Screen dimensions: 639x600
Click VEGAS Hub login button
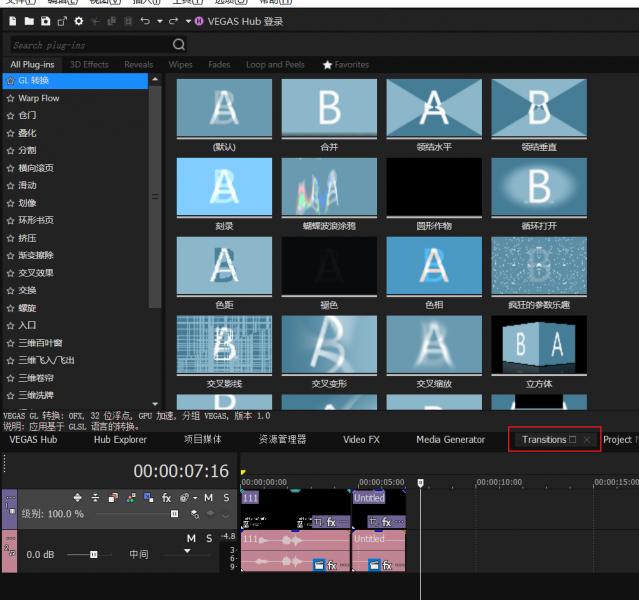240,21
